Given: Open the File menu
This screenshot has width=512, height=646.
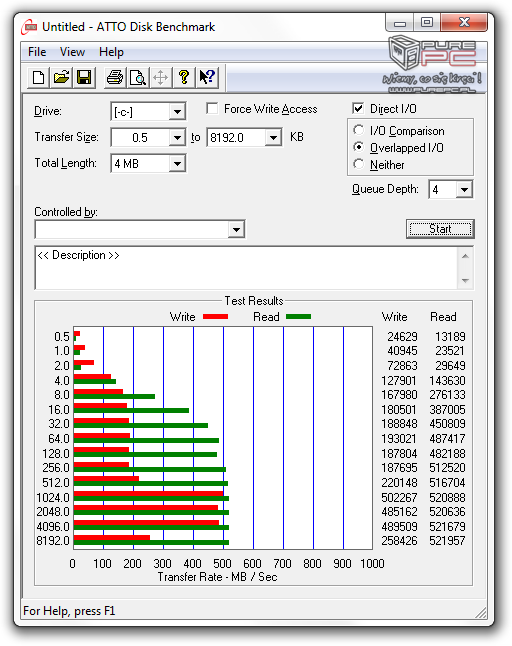Looking at the screenshot, I should click(37, 52).
